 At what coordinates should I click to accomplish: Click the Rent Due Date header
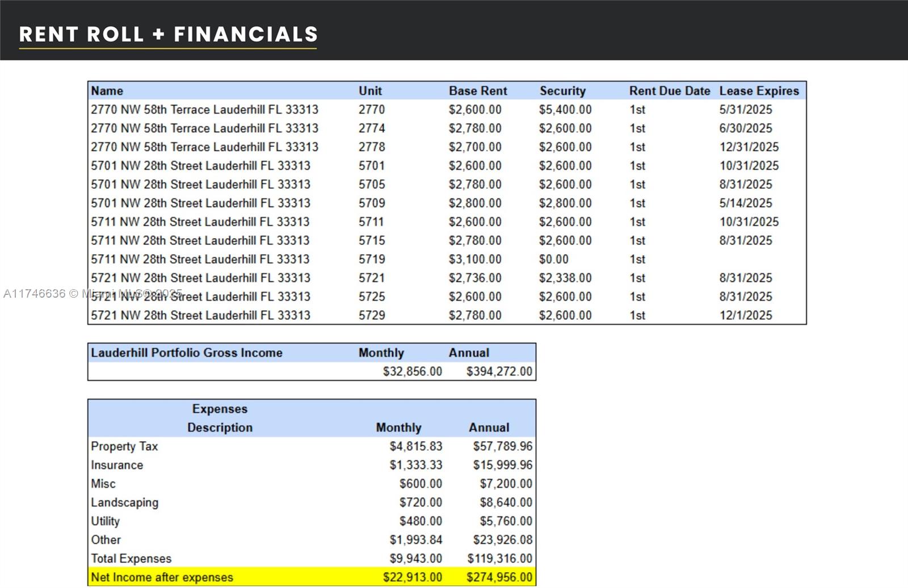point(669,91)
